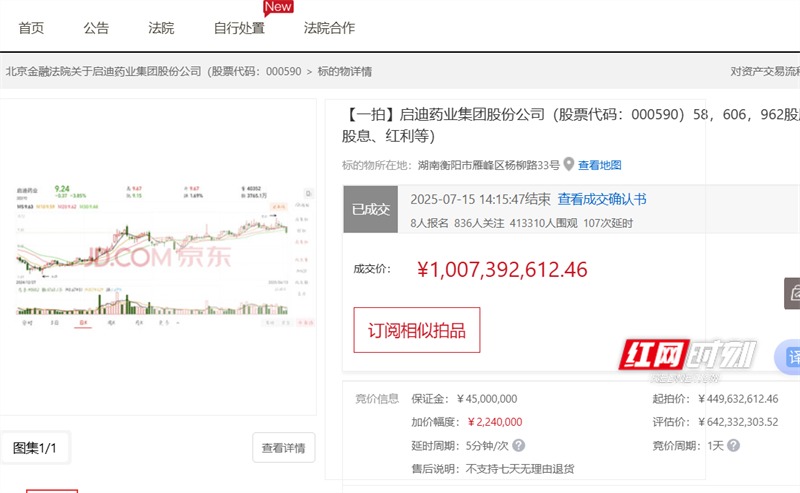The height and width of the screenshot is (493, 800).
Task: Open the 法院合作 navigation item
Action: tap(329, 28)
